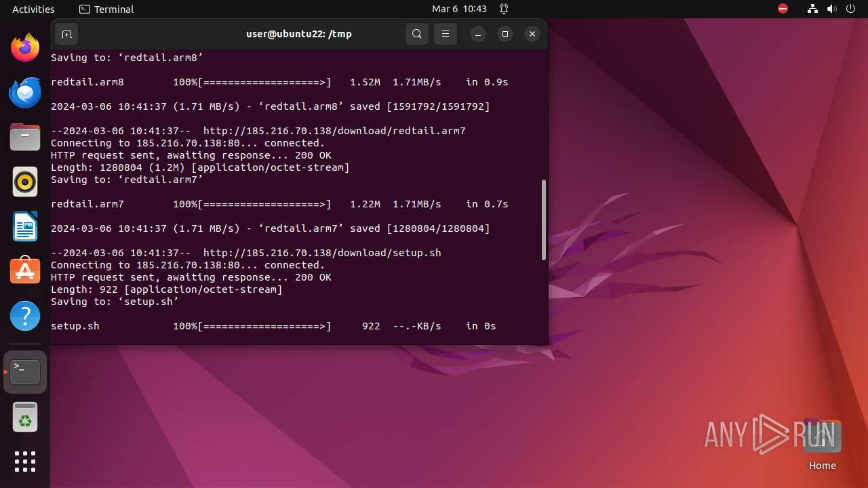Click the setup.sh download URL
This screenshot has height=488, width=868.
[x=322, y=253]
